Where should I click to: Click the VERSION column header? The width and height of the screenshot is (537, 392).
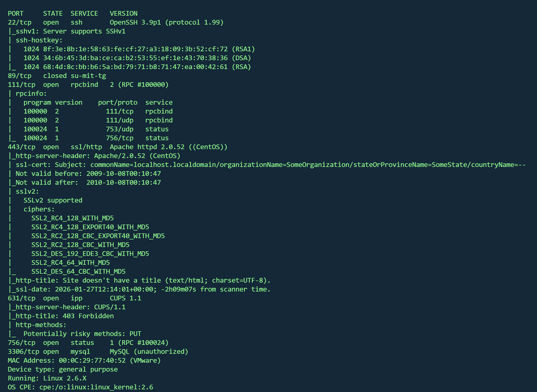124,14
